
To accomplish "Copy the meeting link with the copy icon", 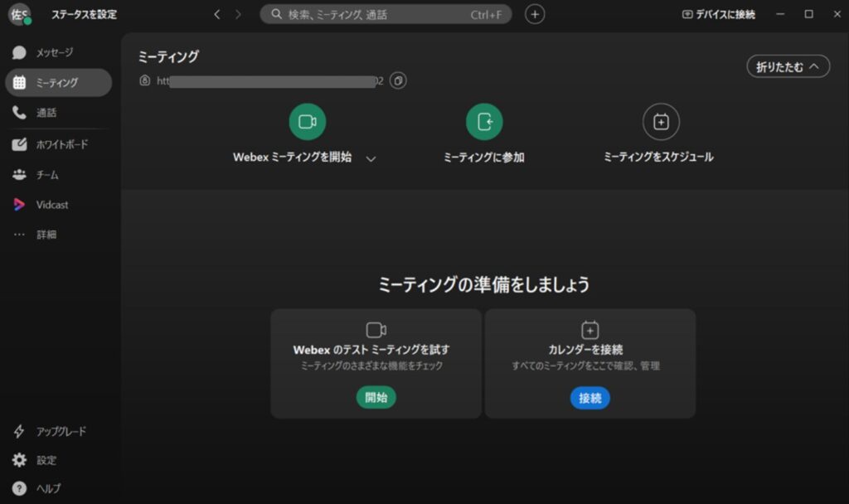I will point(399,81).
